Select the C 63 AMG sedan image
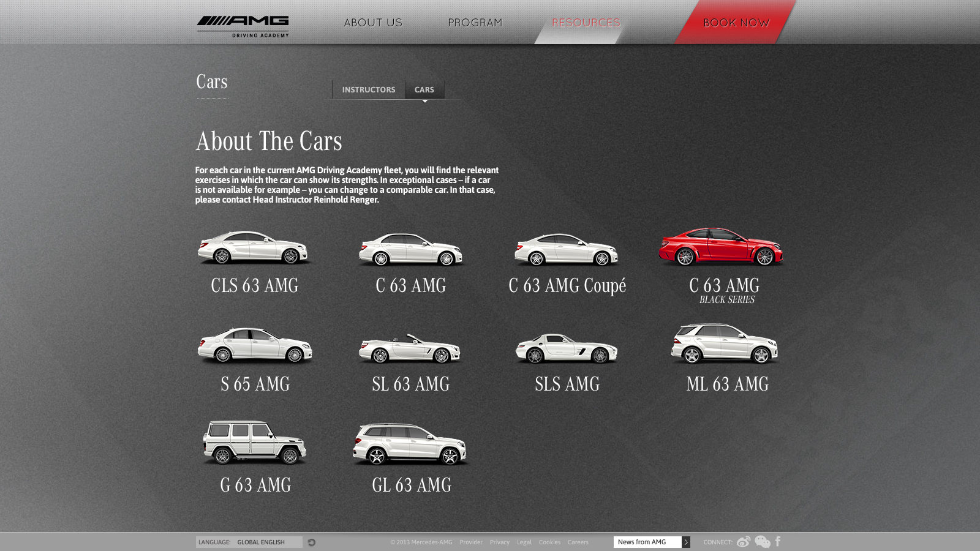 (x=410, y=249)
